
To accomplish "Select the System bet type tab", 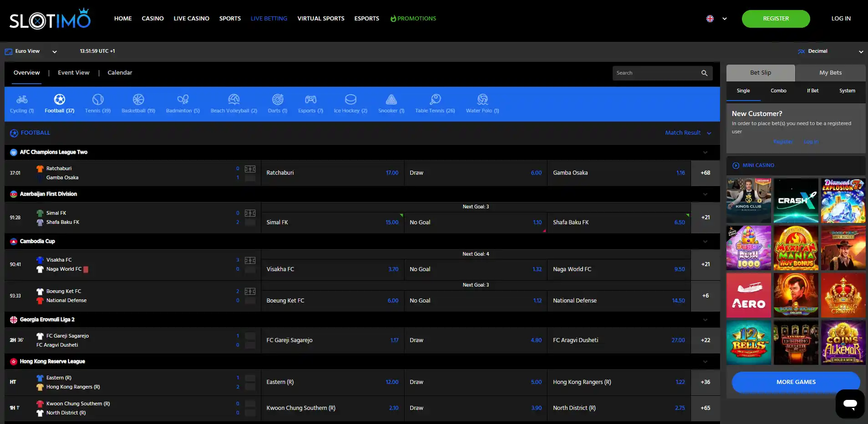I will pyautogui.click(x=847, y=91).
